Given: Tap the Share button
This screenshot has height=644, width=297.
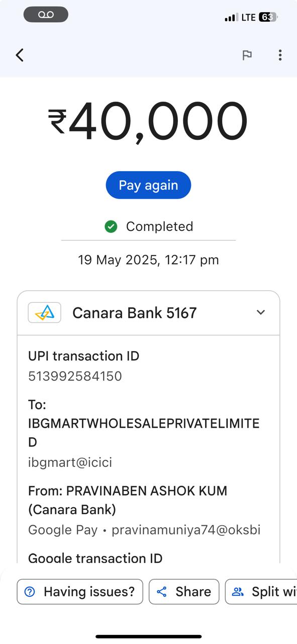Looking at the screenshot, I should click(184, 592).
